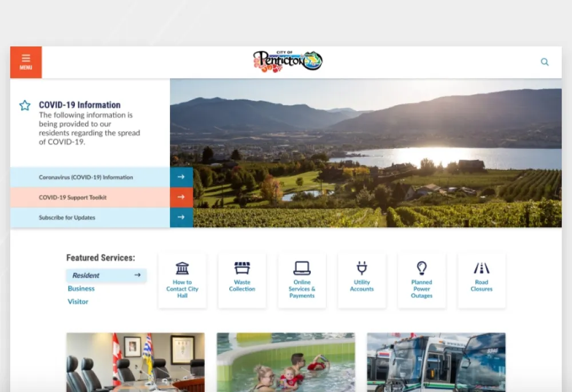Open Planned Power Outages label
Screen dimensions: 572x392
tap(422, 289)
